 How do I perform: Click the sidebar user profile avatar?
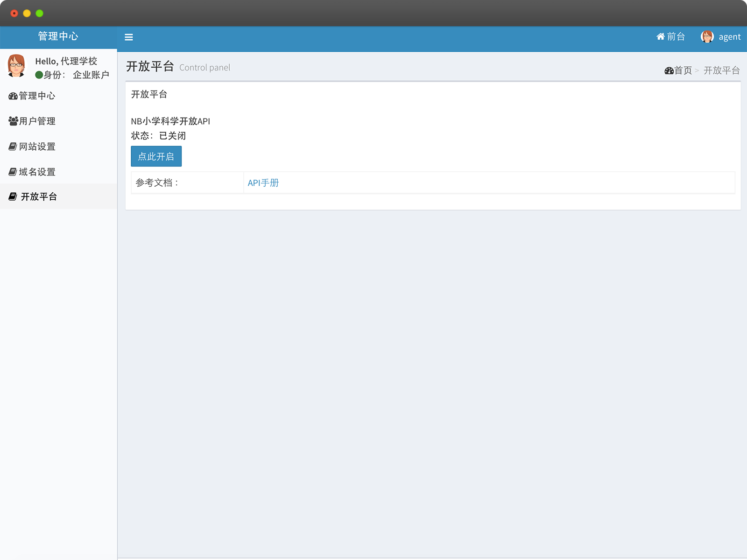(16, 66)
